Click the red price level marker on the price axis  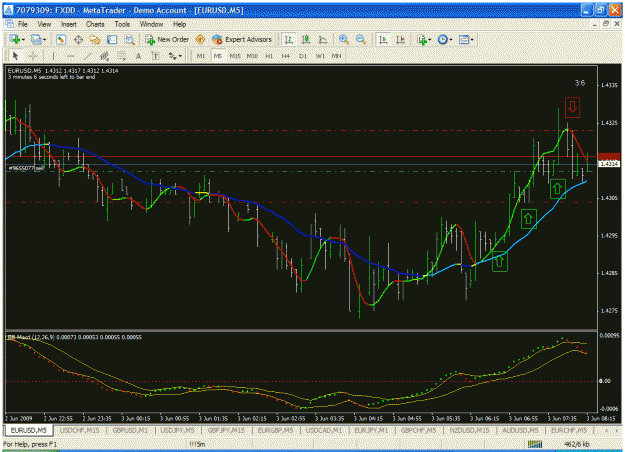click(x=609, y=156)
